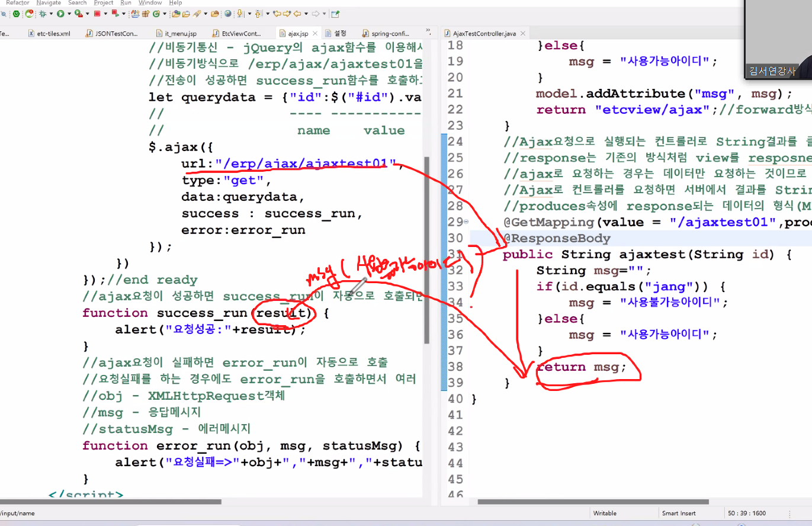This screenshot has height=526, width=812.
Task: Click the Writable status bar field
Action: coord(605,513)
